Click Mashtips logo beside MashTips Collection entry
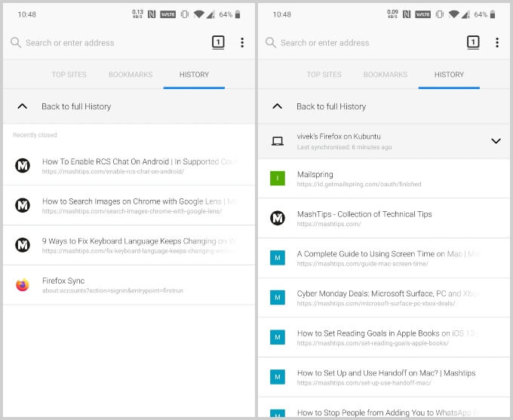 (278, 218)
